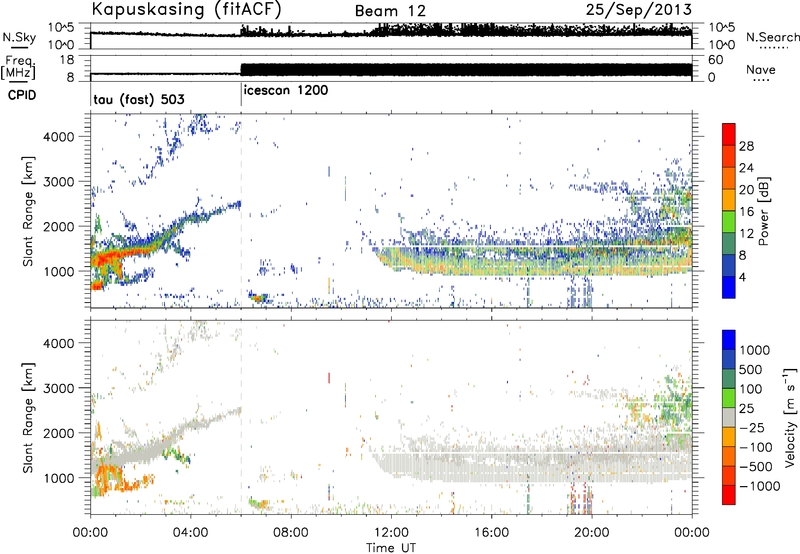Click the strong red echo near 00:30 in power panel
The image size is (800, 554).
pyautogui.click(x=104, y=259)
